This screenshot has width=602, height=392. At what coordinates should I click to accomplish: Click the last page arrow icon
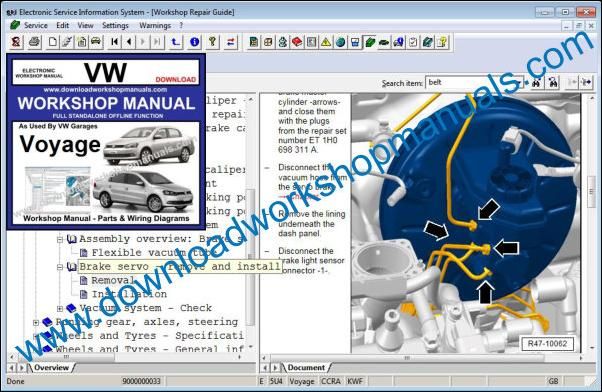point(157,41)
